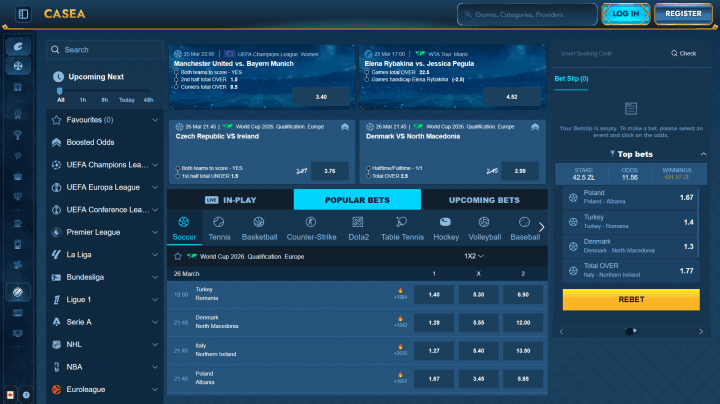Click the fire stats icon for Italy match
The height and width of the screenshot is (404, 720).
[400, 349]
